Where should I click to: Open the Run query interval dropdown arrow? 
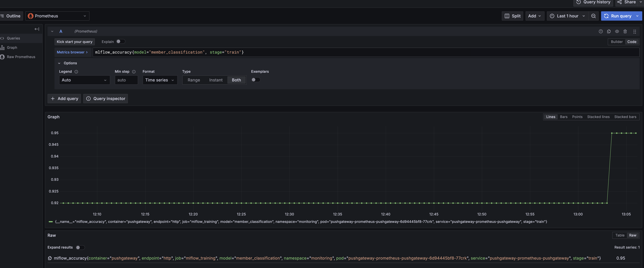point(637,16)
